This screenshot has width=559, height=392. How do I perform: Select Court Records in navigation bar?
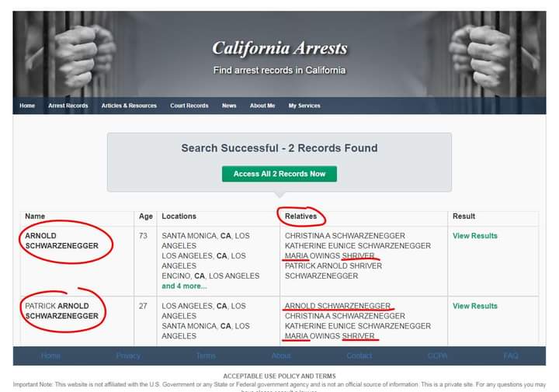tap(189, 106)
